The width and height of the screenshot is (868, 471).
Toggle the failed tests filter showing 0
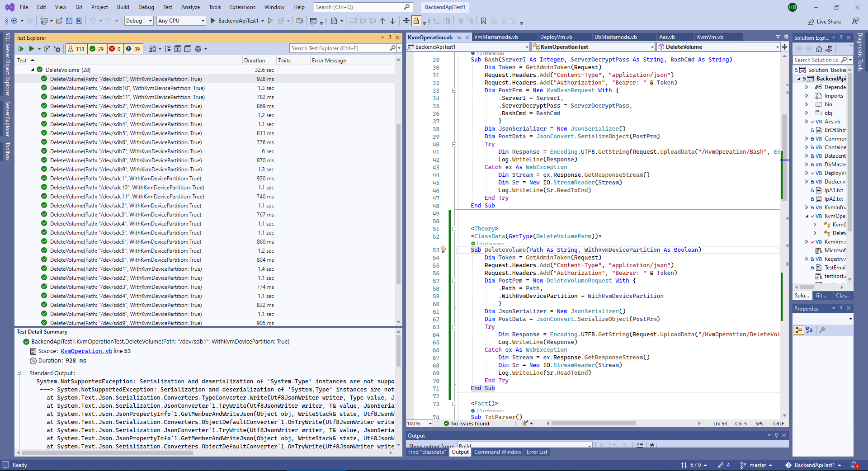pos(115,49)
